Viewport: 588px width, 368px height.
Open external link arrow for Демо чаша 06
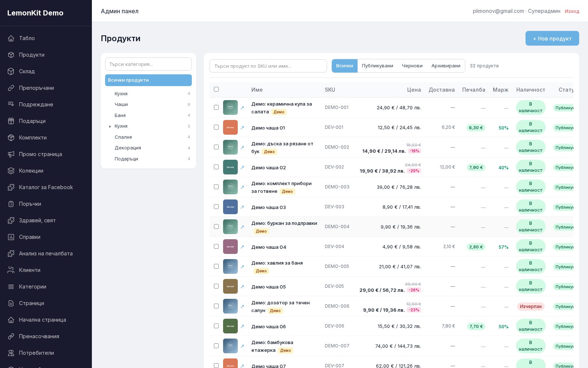pos(242,326)
